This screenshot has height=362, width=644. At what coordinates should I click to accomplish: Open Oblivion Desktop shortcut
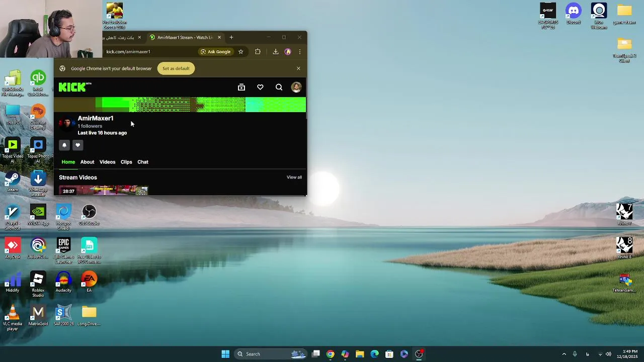click(x=38, y=117)
